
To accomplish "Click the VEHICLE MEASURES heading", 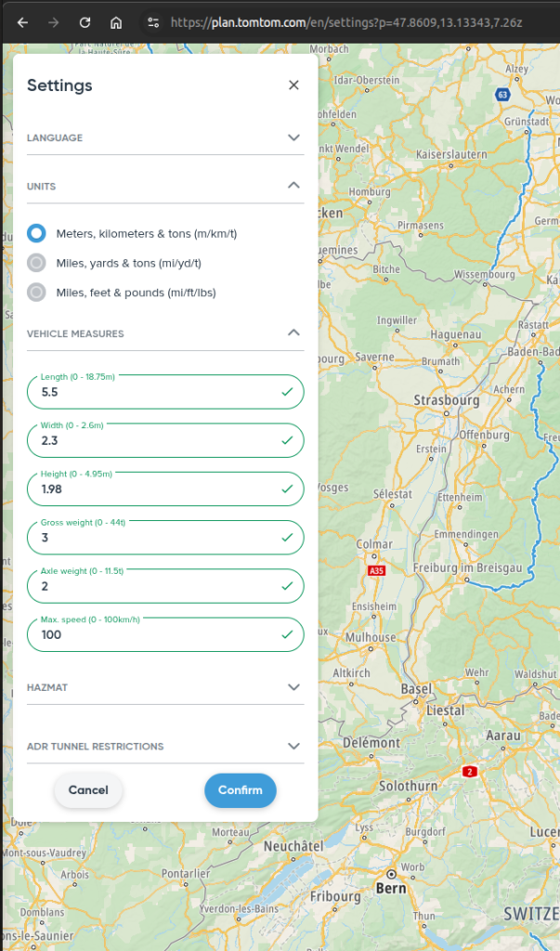I will pyautogui.click(x=75, y=333).
